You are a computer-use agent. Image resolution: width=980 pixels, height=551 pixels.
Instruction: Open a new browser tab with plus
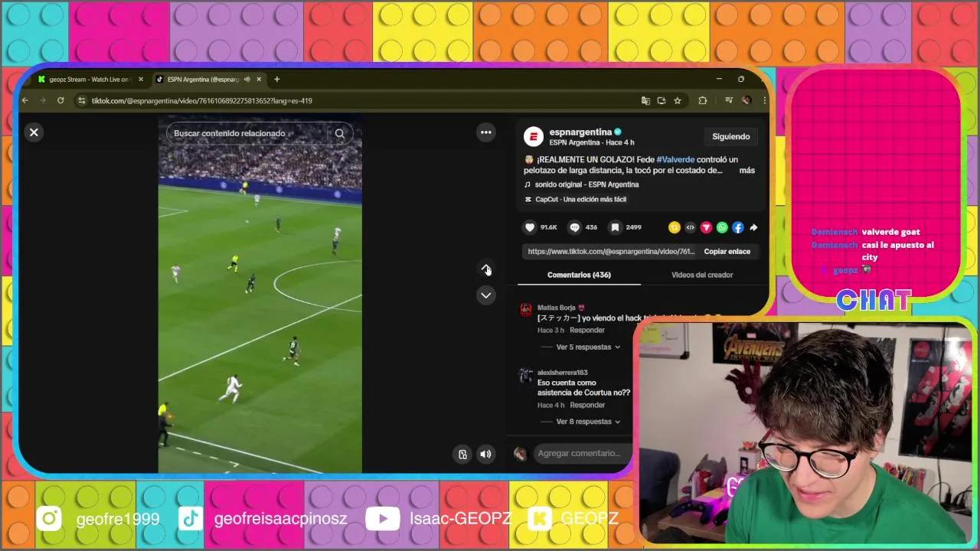[277, 79]
